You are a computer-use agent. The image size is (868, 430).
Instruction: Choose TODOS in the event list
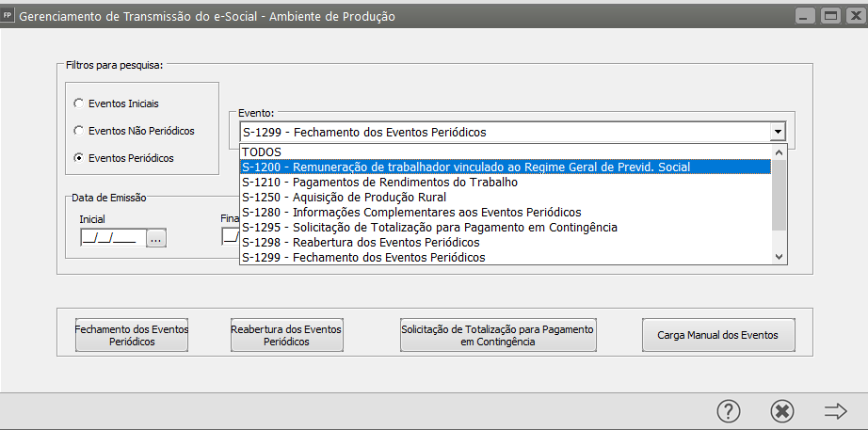point(506,151)
